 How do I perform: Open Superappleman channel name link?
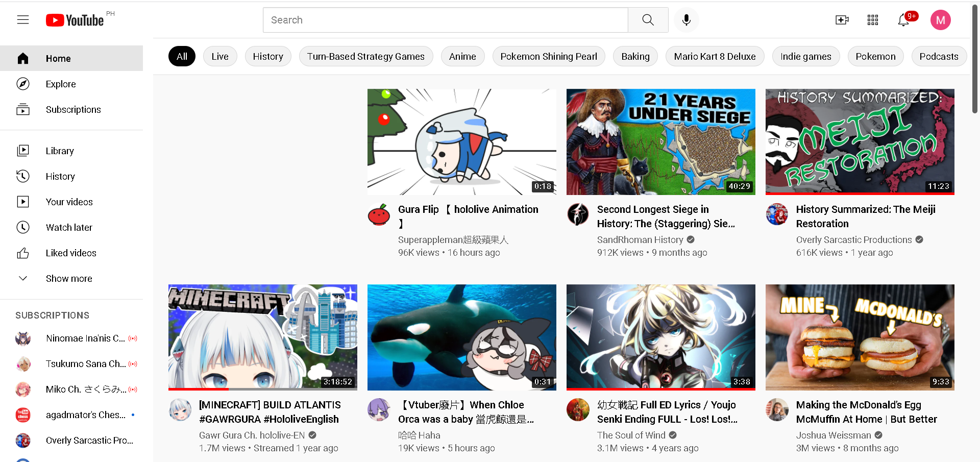pos(453,240)
